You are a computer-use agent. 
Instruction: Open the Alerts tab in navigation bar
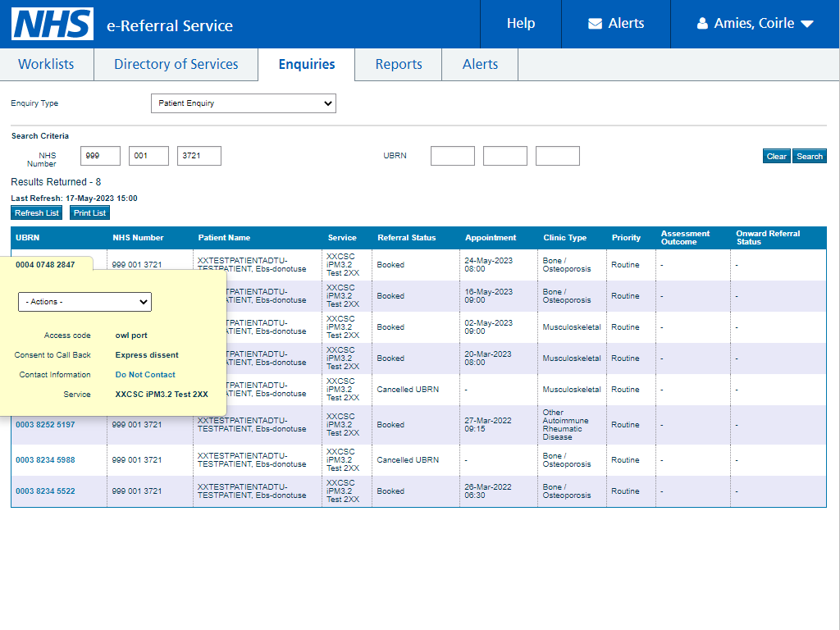point(480,64)
